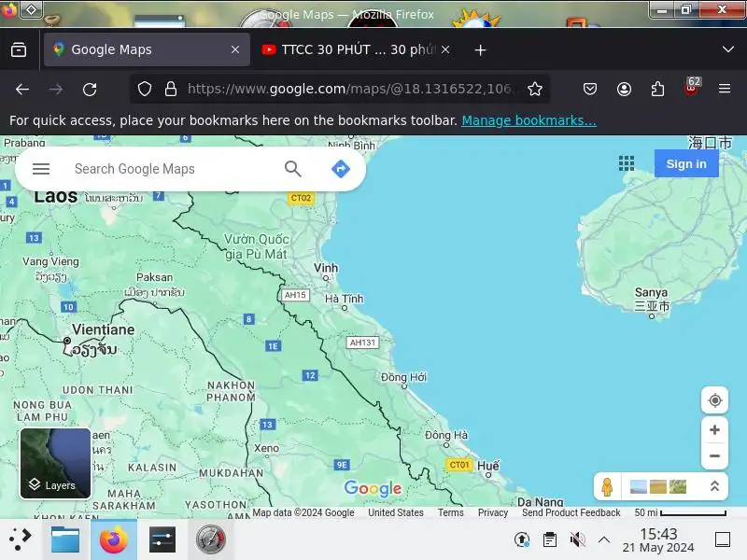This screenshot has height=560, width=747.
Task: Click the extension icon with 62 badge
Action: pyautogui.click(x=692, y=87)
